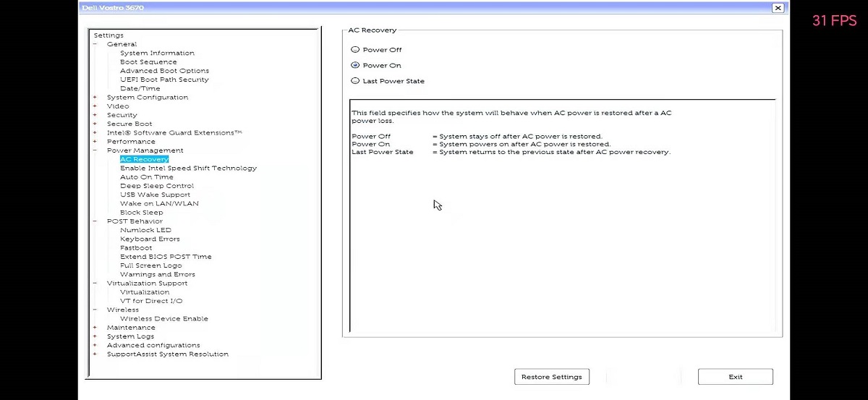The image size is (868, 400).
Task: Click the Exit button
Action: 736,377
